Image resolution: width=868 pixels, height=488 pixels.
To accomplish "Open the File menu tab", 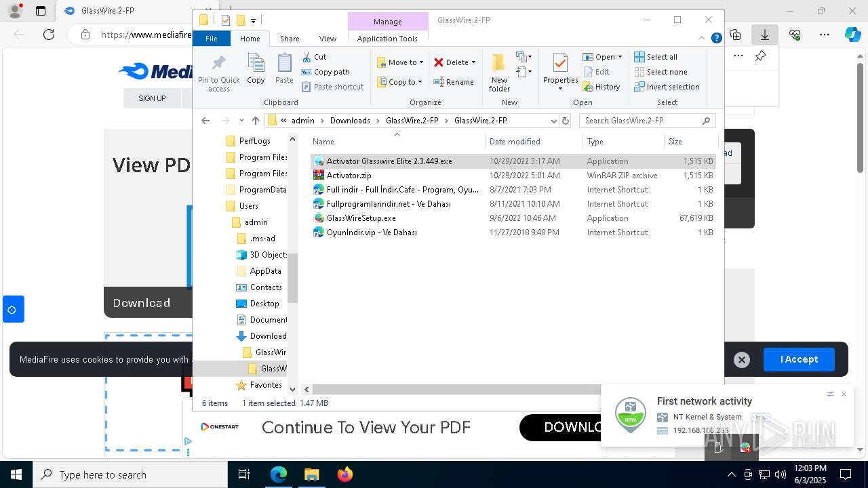I will (x=212, y=39).
